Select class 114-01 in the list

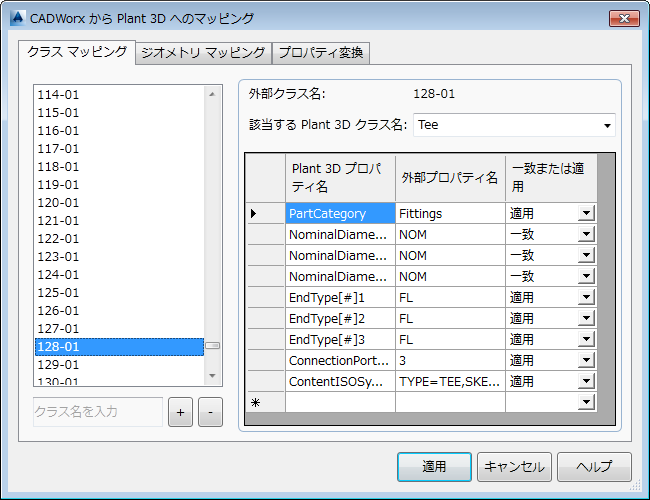119,95
